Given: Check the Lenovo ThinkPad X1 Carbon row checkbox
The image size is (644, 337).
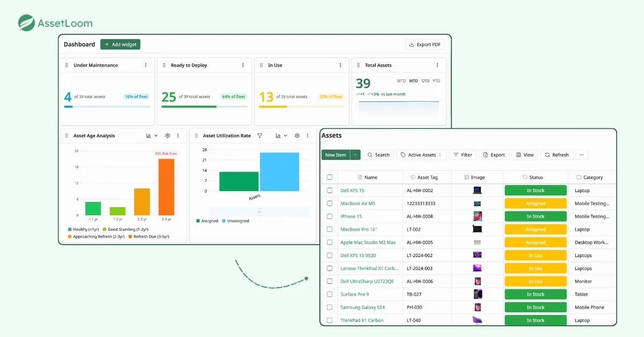Looking at the screenshot, I should point(330,268).
